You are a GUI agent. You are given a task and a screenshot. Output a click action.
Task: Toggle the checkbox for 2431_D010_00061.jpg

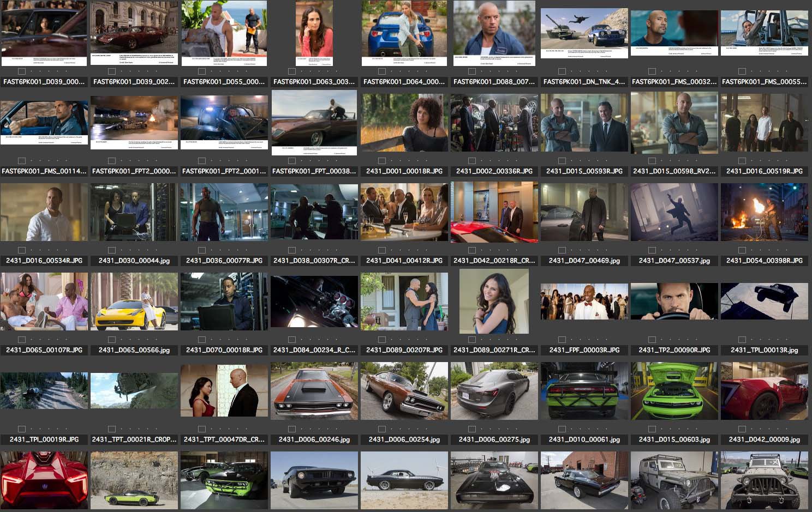(562, 429)
